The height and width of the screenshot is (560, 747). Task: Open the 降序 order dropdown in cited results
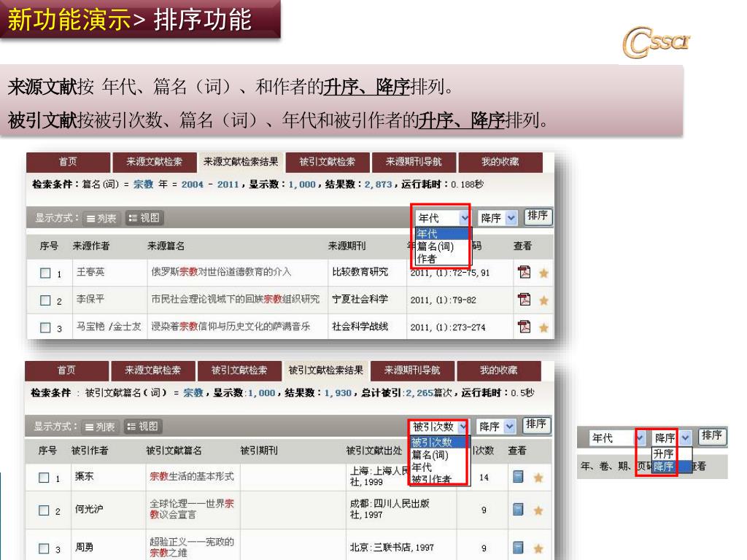tap(496, 426)
